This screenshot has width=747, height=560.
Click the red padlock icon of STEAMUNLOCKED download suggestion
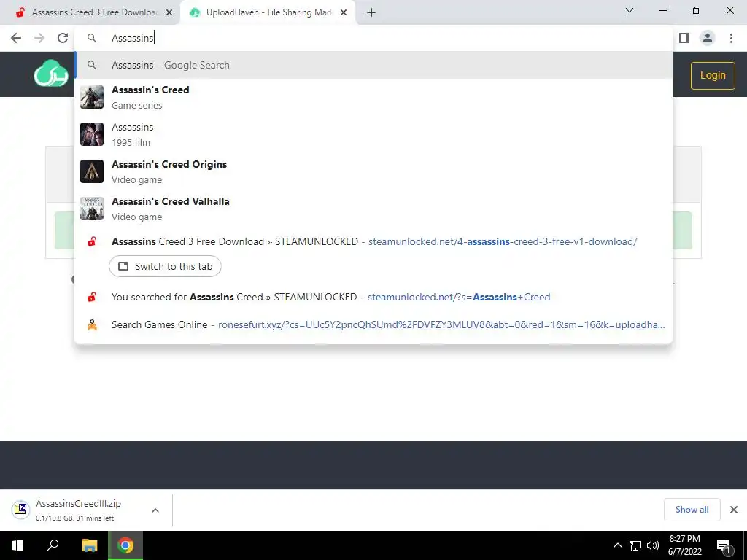[92, 242]
